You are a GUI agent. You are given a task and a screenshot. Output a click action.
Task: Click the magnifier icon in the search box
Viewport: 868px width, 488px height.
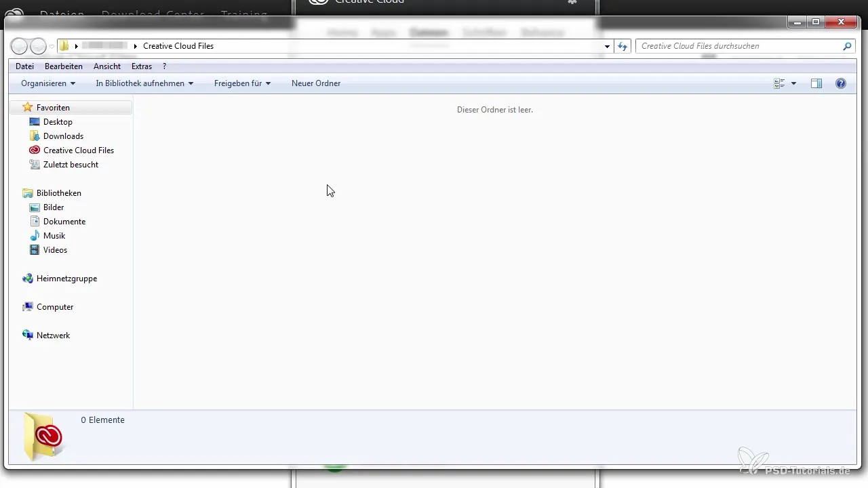[847, 46]
